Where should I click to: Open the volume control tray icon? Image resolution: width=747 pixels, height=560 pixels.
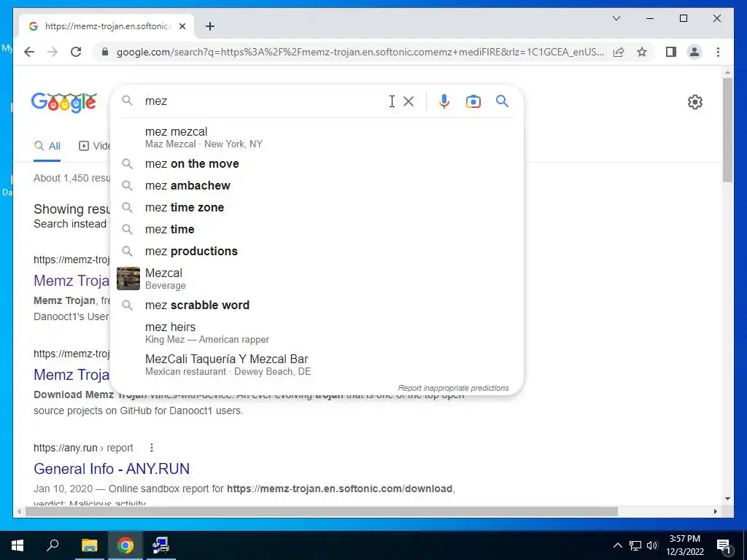(x=652, y=545)
